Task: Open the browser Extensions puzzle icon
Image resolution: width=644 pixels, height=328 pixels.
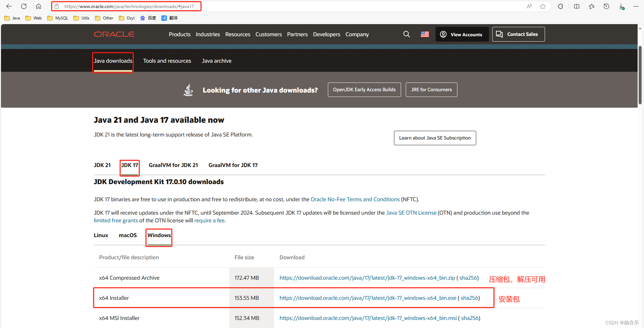Action: click(560, 6)
